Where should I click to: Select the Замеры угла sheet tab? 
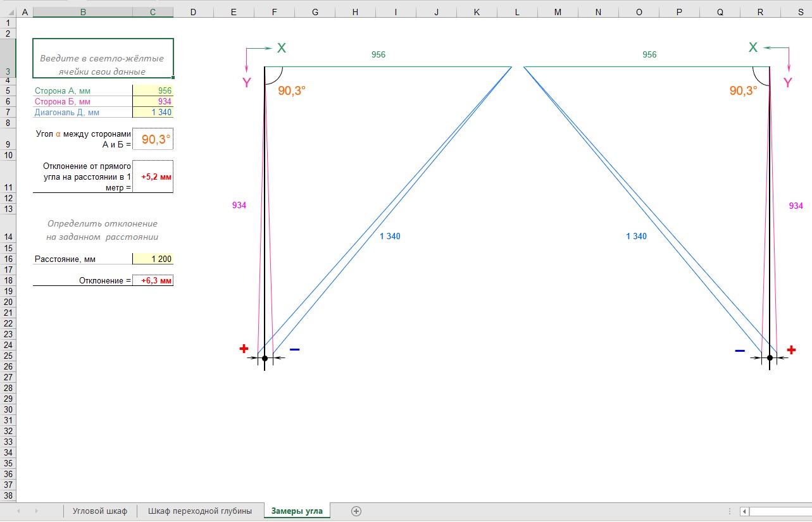297,511
